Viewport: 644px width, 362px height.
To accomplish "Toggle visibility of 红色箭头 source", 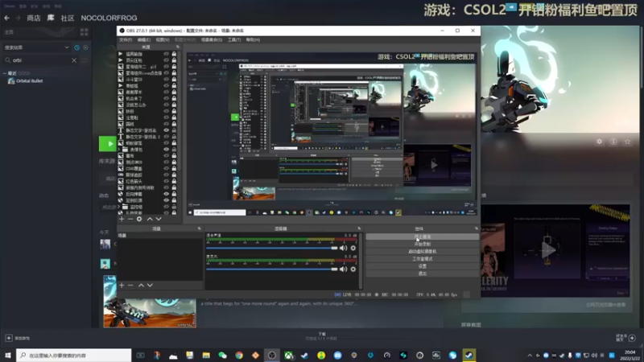I will [167, 181].
